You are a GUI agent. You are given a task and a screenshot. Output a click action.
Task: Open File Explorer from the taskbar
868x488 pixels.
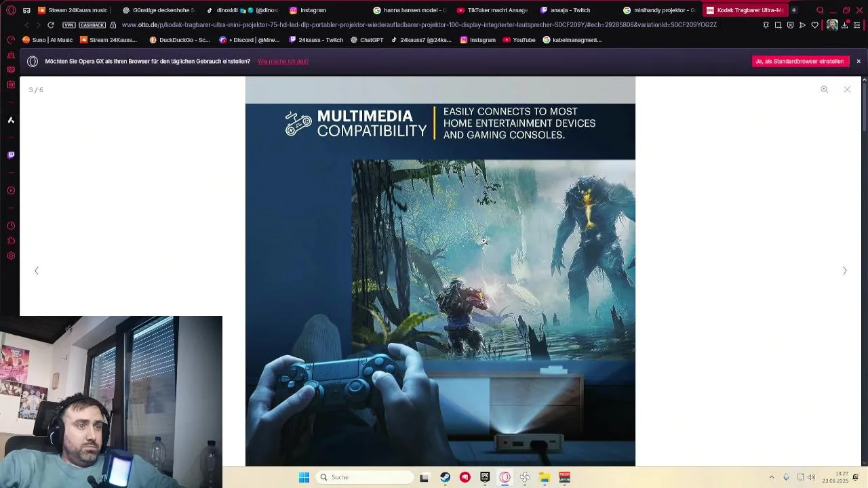pyautogui.click(x=545, y=477)
